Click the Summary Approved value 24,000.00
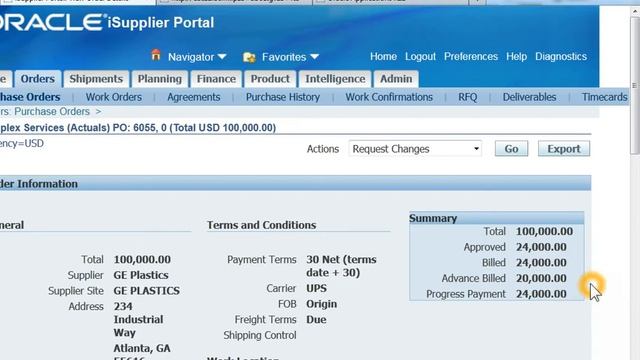The image size is (640, 360). (541, 247)
